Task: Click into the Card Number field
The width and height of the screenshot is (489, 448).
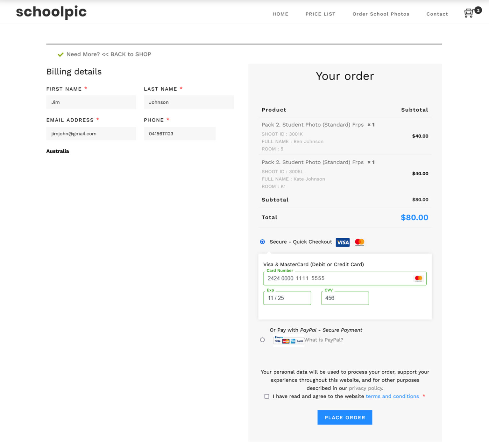Action: click(345, 278)
